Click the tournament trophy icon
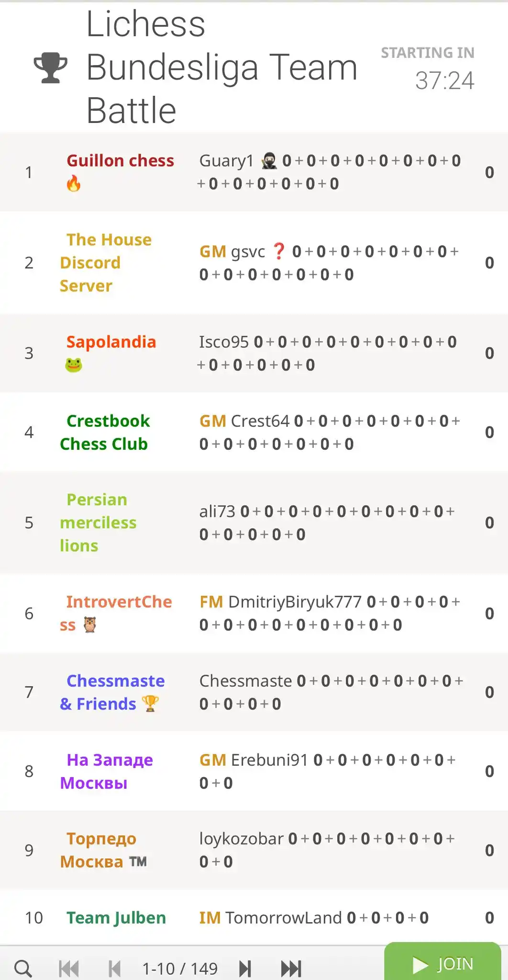Viewport: 508px width, 980px height. point(50,67)
